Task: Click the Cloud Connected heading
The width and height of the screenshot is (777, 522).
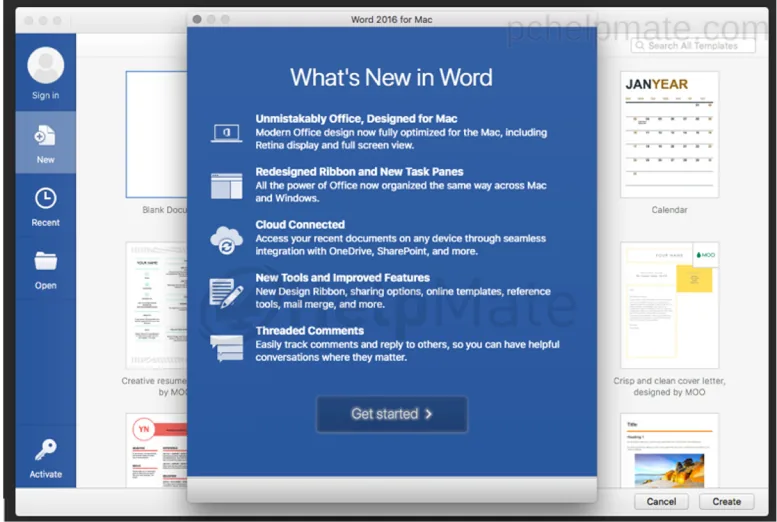Action: (300, 225)
